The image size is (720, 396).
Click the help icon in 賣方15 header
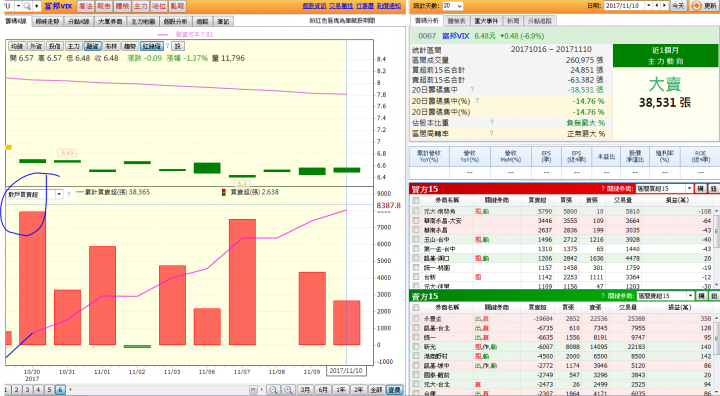[x=603, y=296]
